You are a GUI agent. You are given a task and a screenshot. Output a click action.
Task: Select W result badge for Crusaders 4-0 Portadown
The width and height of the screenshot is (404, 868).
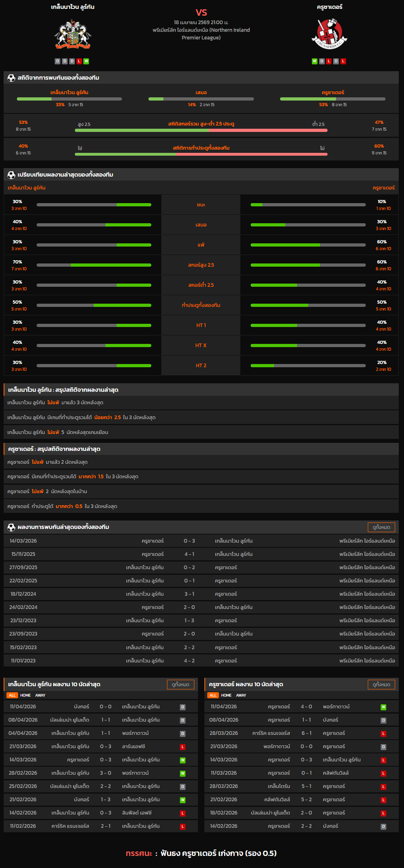(x=383, y=707)
